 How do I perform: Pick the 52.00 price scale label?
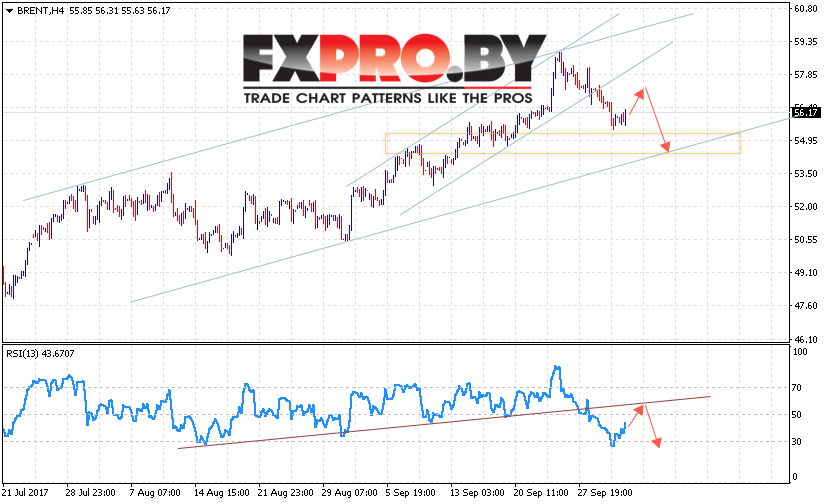point(806,207)
